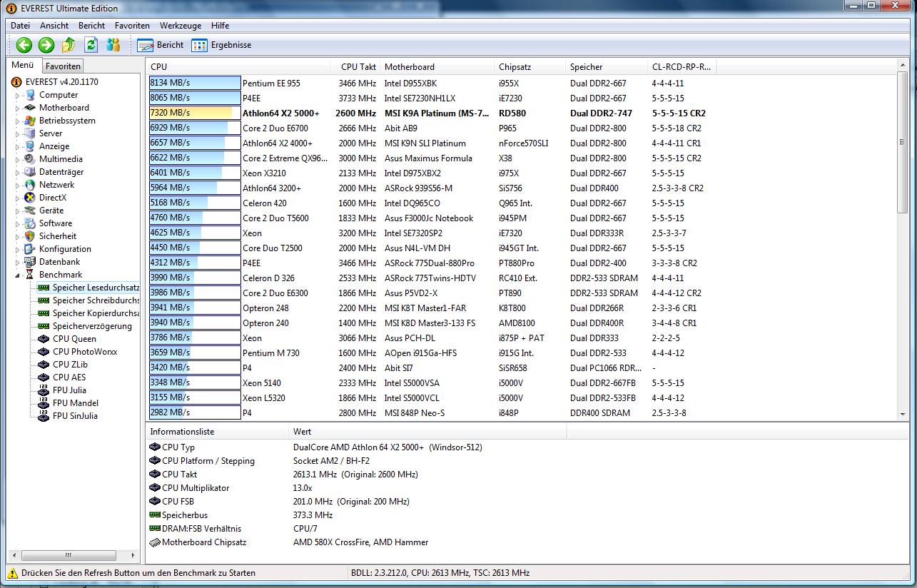Viewport: 917px width, 588px height.
Task: Open the users icon in the toolbar
Action: click(113, 45)
